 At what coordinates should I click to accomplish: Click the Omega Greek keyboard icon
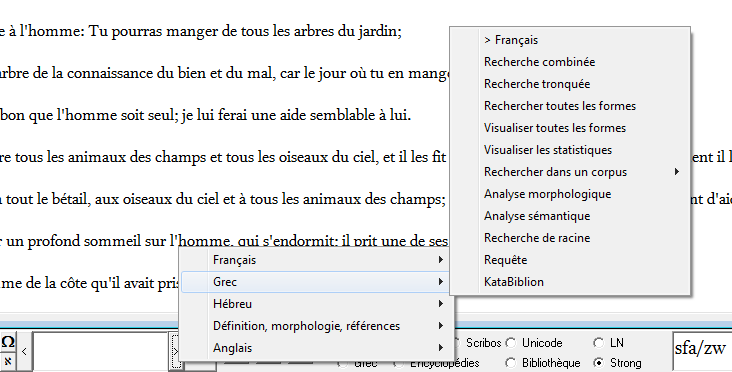(8, 342)
